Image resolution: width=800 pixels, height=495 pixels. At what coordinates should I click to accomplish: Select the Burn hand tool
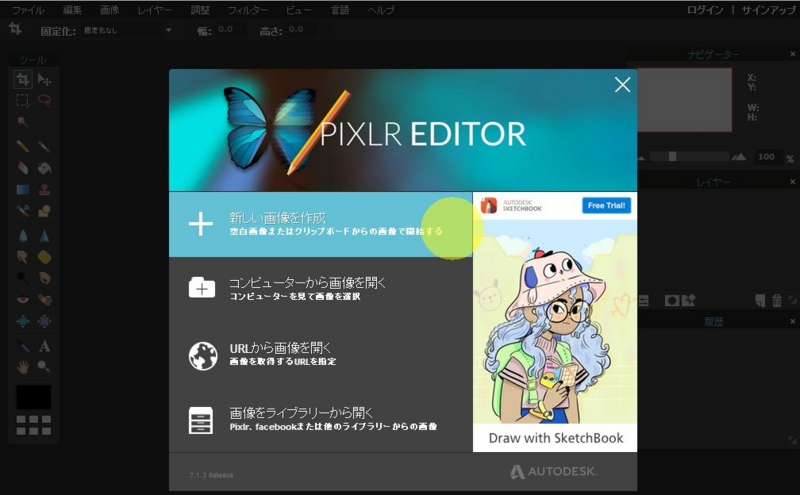click(44, 278)
